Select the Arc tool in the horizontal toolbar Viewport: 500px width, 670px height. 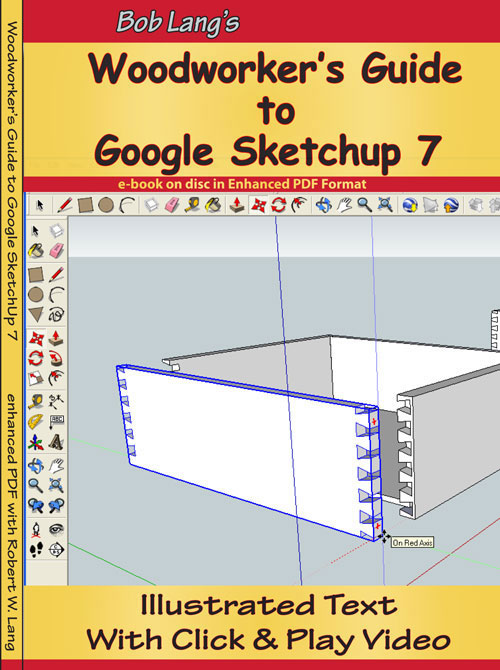pos(127,205)
